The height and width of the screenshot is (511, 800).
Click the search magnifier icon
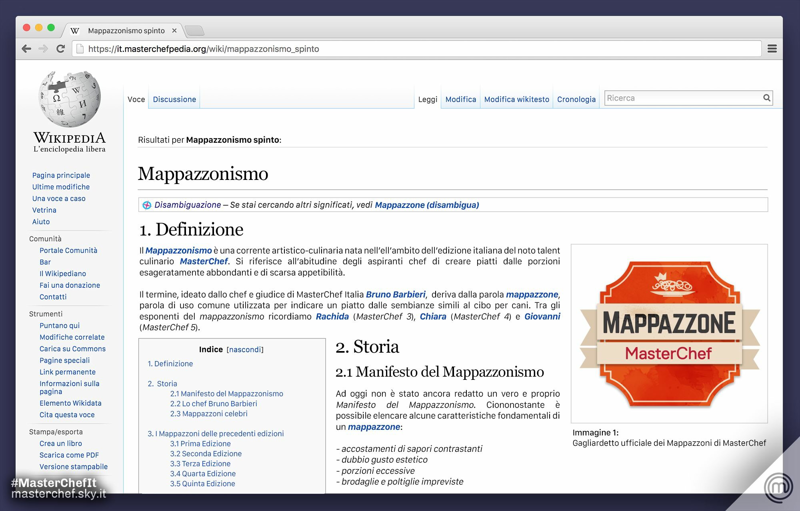766,98
